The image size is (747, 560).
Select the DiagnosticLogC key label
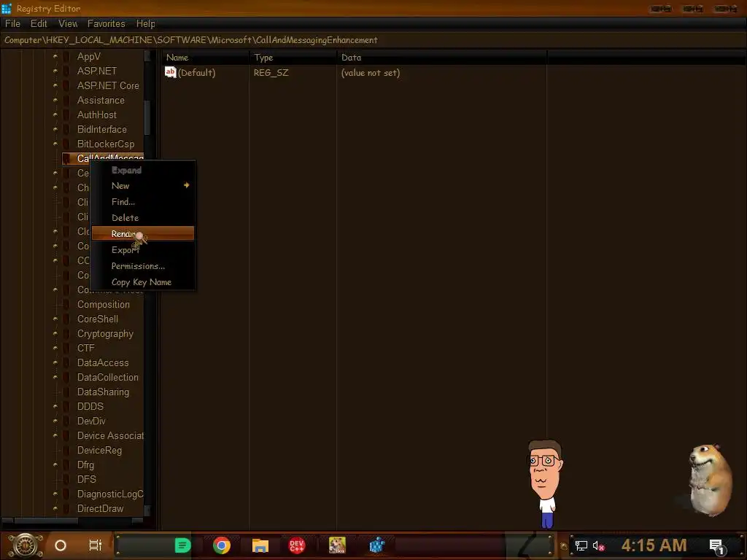(110, 494)
